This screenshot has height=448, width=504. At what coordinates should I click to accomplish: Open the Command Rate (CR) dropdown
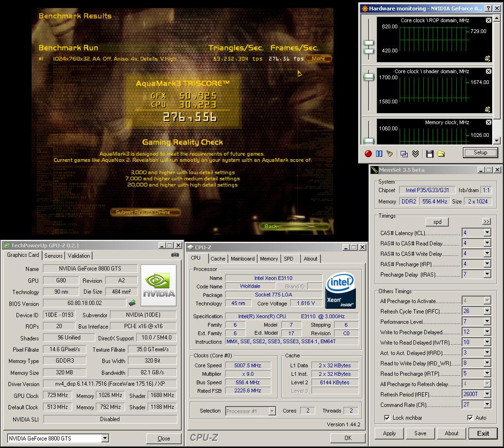tap(487, 404)
